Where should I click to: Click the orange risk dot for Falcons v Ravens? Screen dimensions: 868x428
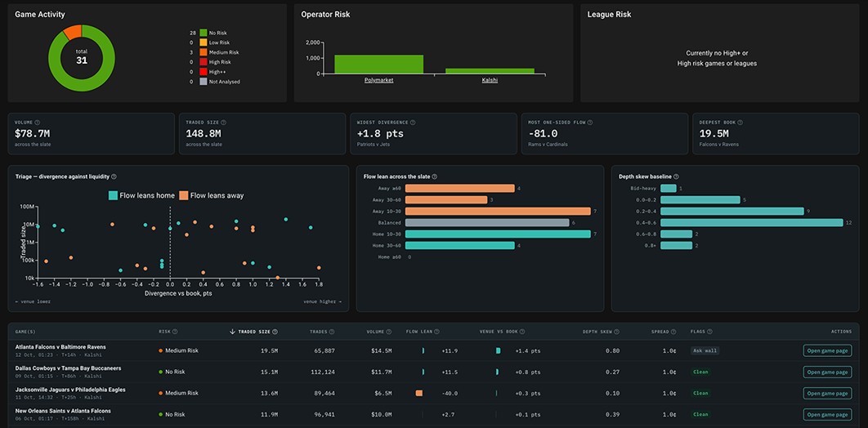click(160, 350)
